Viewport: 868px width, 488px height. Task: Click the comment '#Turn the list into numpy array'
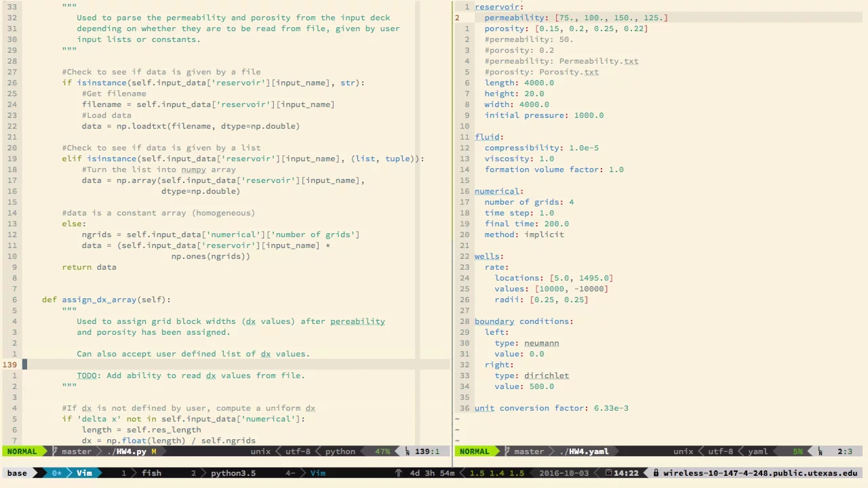159,169
